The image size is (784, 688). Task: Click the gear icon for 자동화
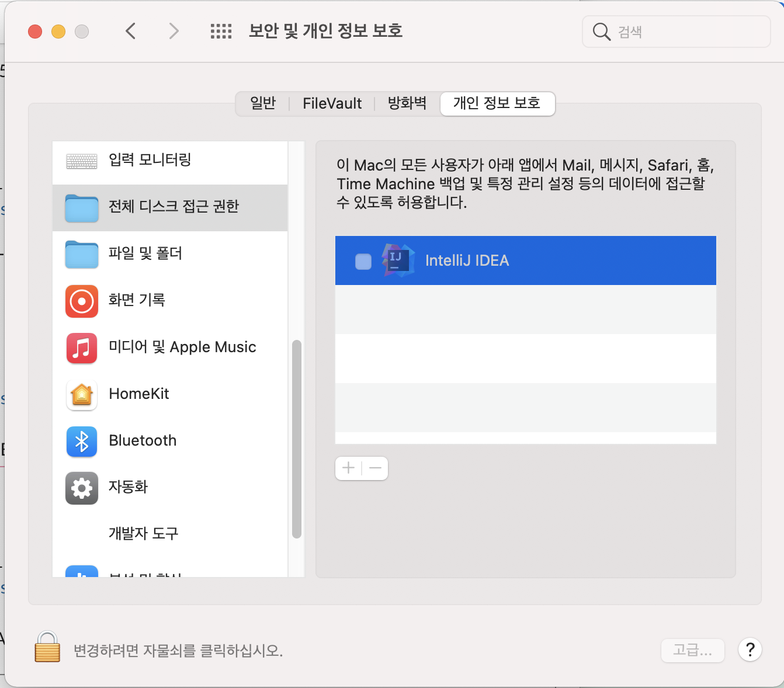(82, 488)
